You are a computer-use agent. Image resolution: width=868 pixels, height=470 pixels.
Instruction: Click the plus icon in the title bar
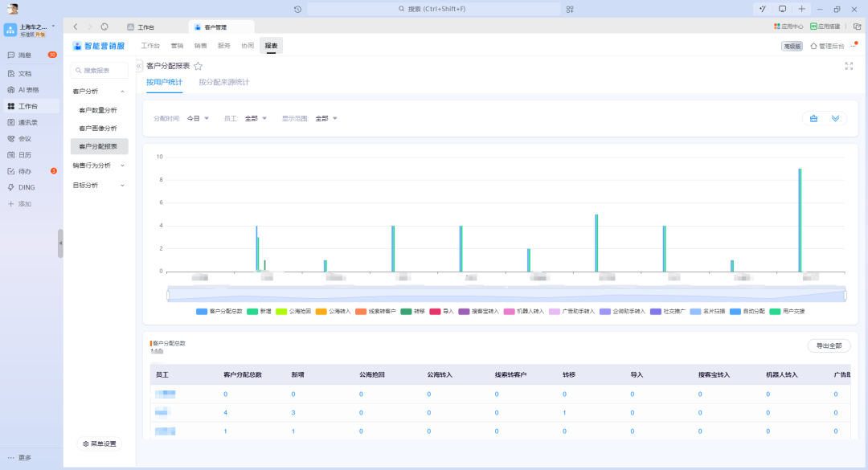[801, 9]
